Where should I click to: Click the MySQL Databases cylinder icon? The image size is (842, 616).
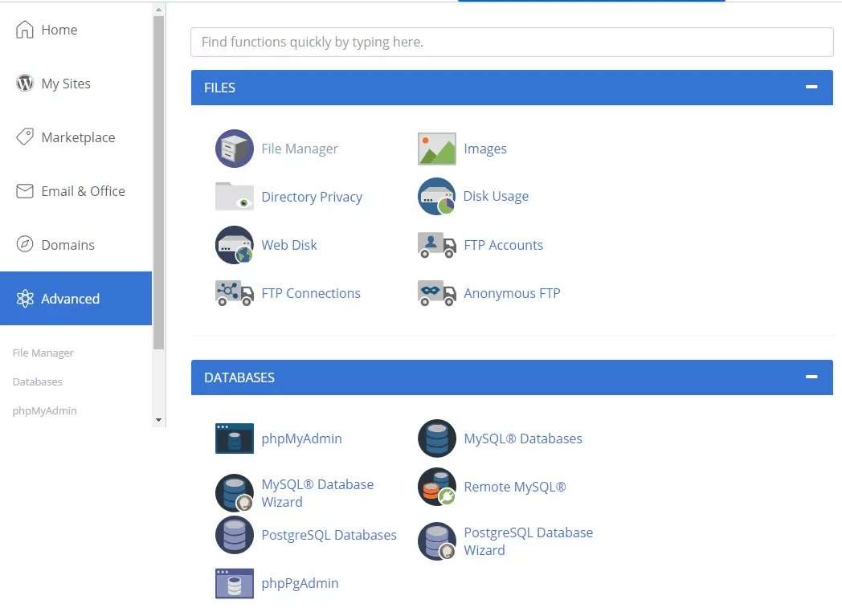coord(436,439)
